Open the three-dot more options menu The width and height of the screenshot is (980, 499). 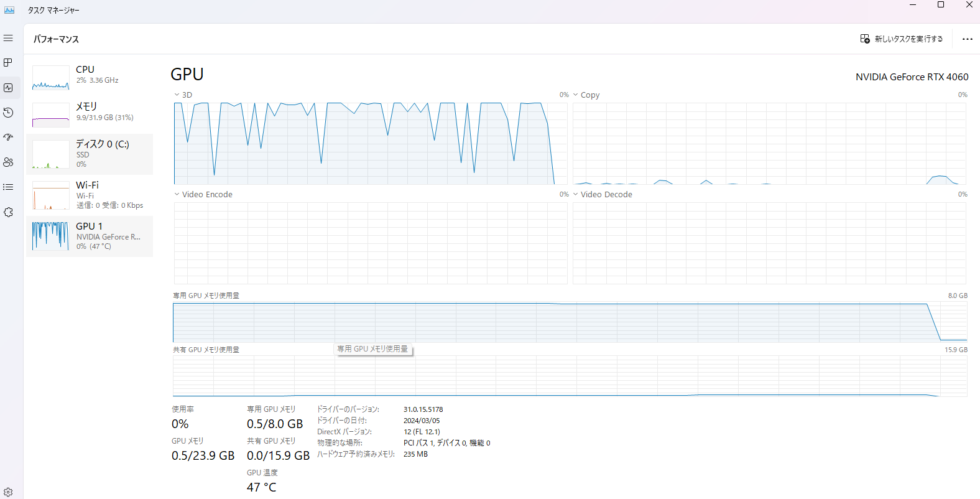(967, 39)
